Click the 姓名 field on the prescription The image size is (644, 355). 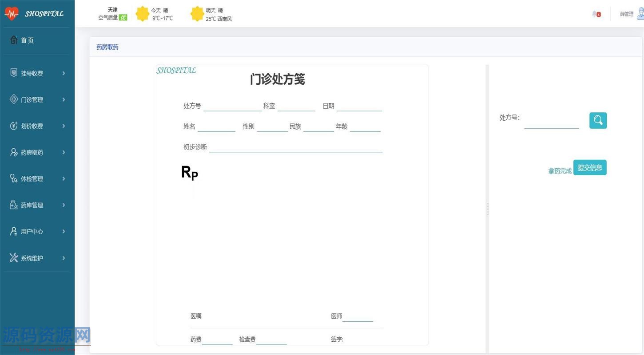tap(216, 126)
